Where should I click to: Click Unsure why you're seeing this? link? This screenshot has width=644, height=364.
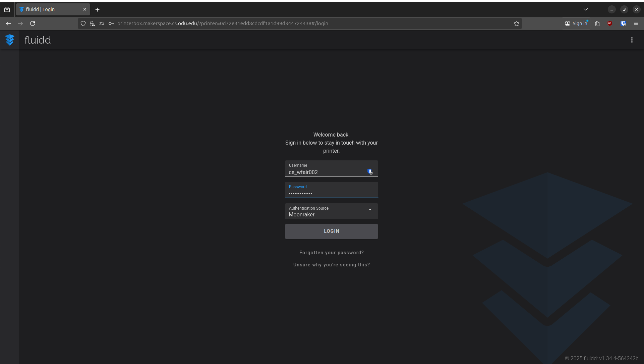tap(331, 265)
